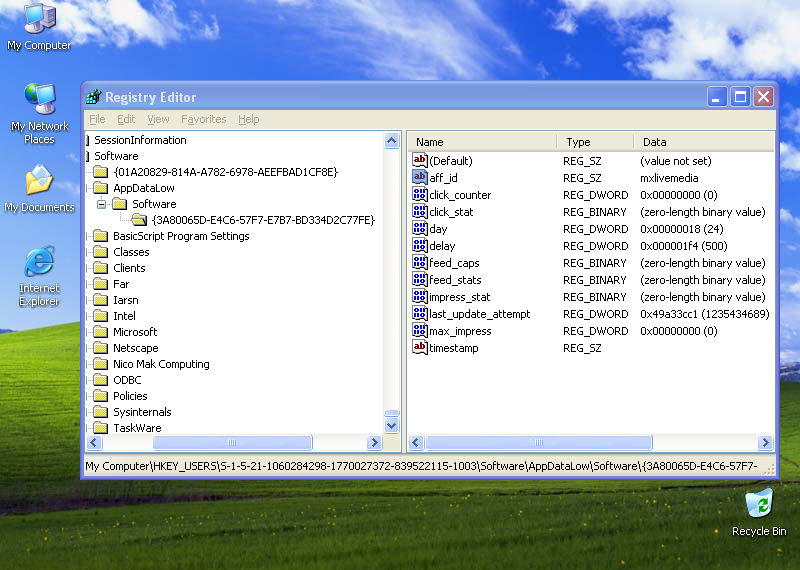800x570 pixels.
Task: Click the icon of the click_stat value
Action: (419, 211)
